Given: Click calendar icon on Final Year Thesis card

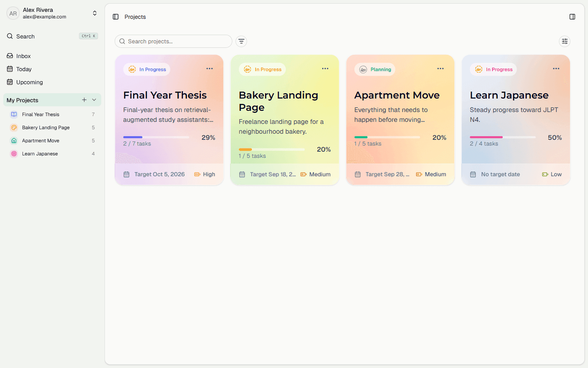Looking at the screenshot, I should tap(127, 175).
